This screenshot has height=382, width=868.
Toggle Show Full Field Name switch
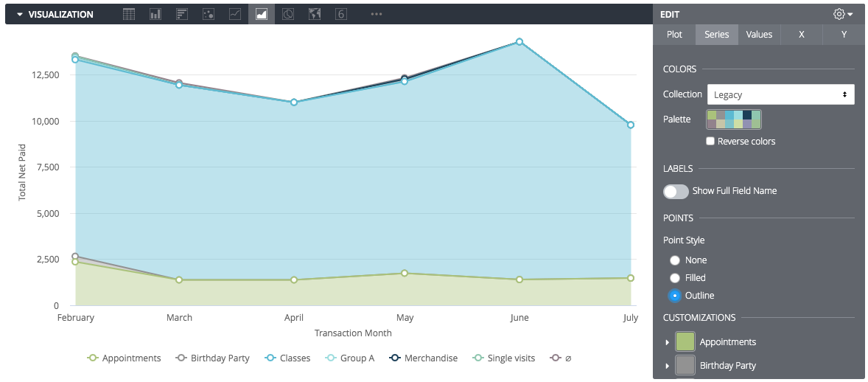(x=676, y=191)
